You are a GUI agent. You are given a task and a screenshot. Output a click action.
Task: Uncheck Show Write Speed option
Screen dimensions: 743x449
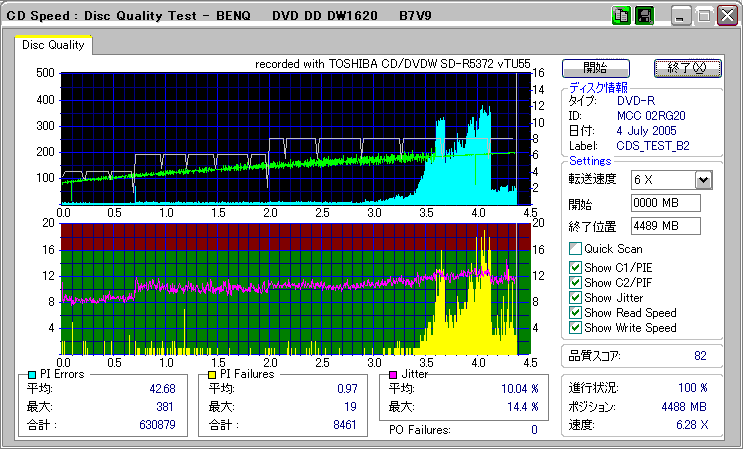(574, 328)
